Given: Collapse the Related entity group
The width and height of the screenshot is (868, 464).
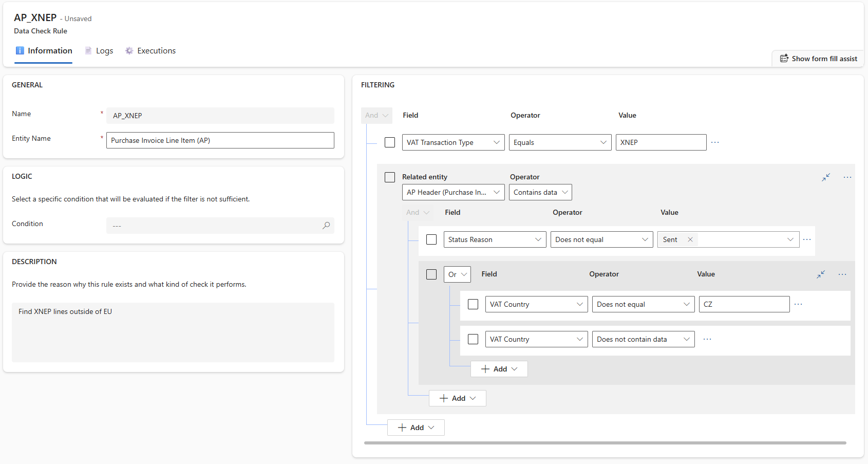Looking at the screenshot, I should [826, 177].
